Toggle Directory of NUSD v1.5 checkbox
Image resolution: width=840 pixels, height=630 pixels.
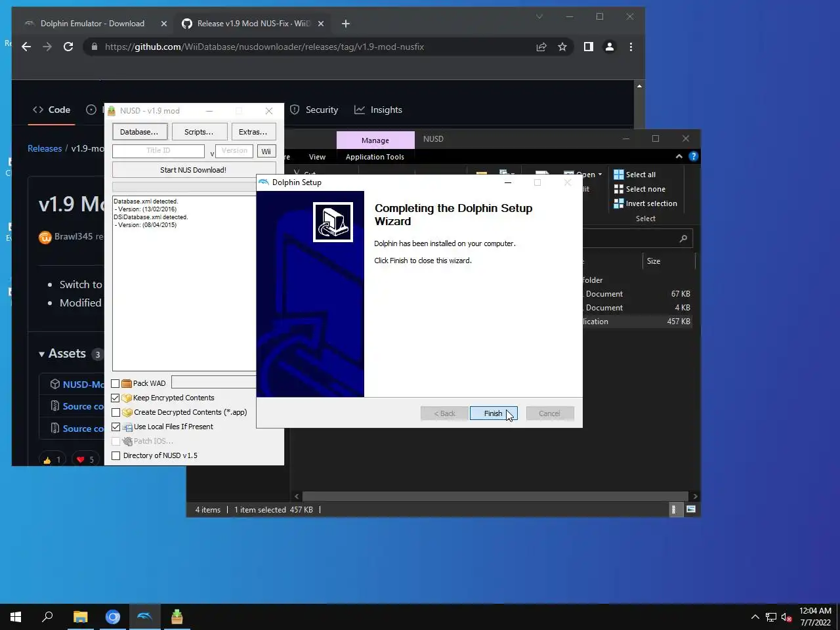click(x=115, y=455)
